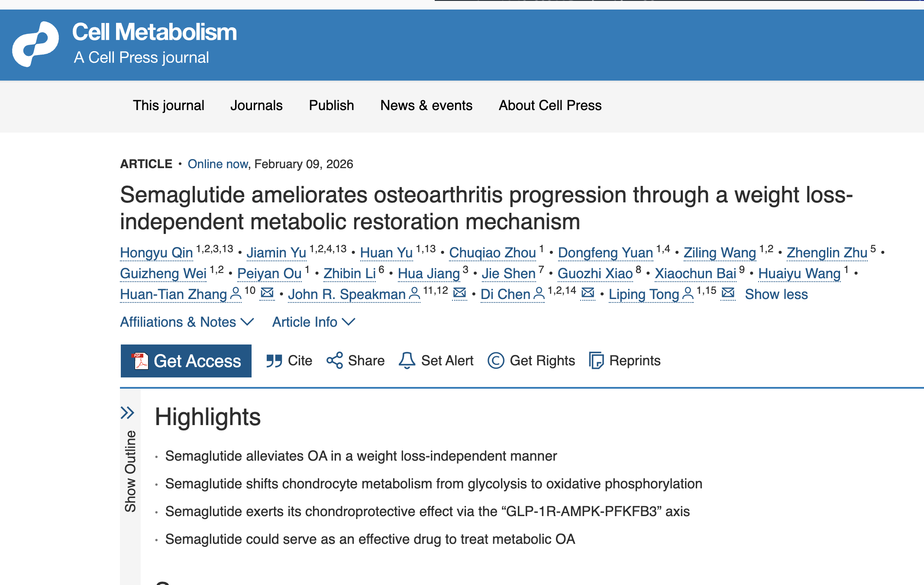Open Guozhi Xiao's author page

pyautogui.click(x=595, y=273)
